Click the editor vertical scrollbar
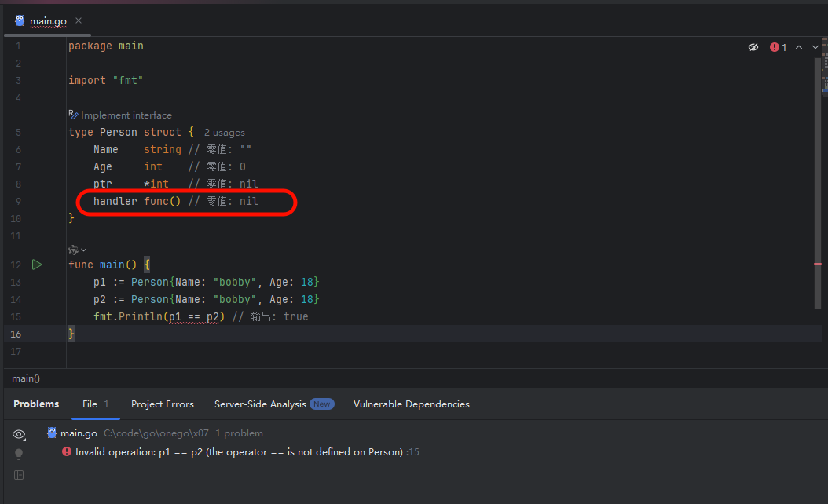 point(818,183)
